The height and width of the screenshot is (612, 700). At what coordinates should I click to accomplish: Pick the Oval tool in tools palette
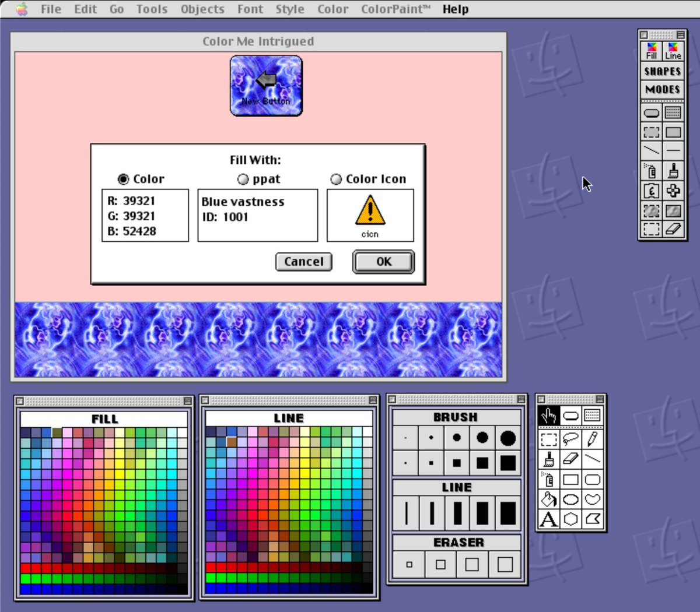pyautogui.click(x=570, y=499)
